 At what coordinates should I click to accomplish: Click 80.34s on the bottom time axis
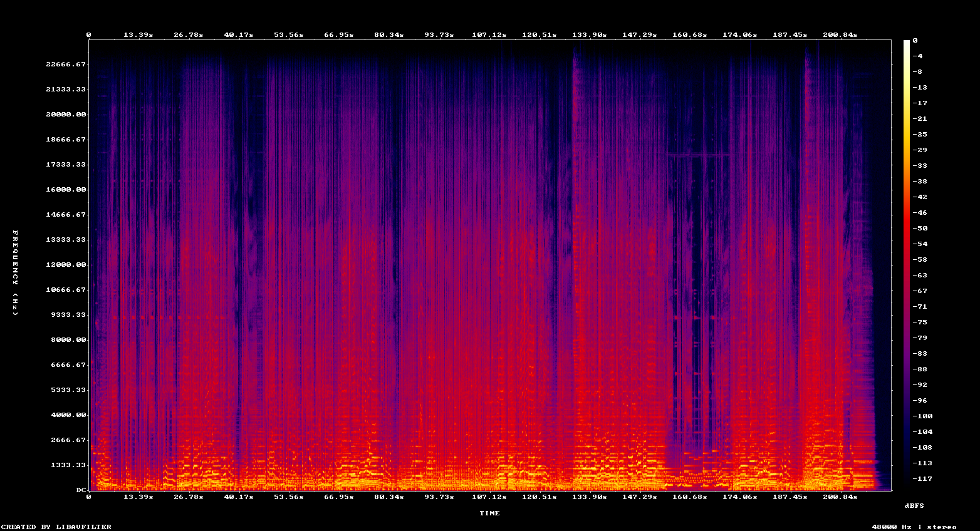tap(389, 497)
